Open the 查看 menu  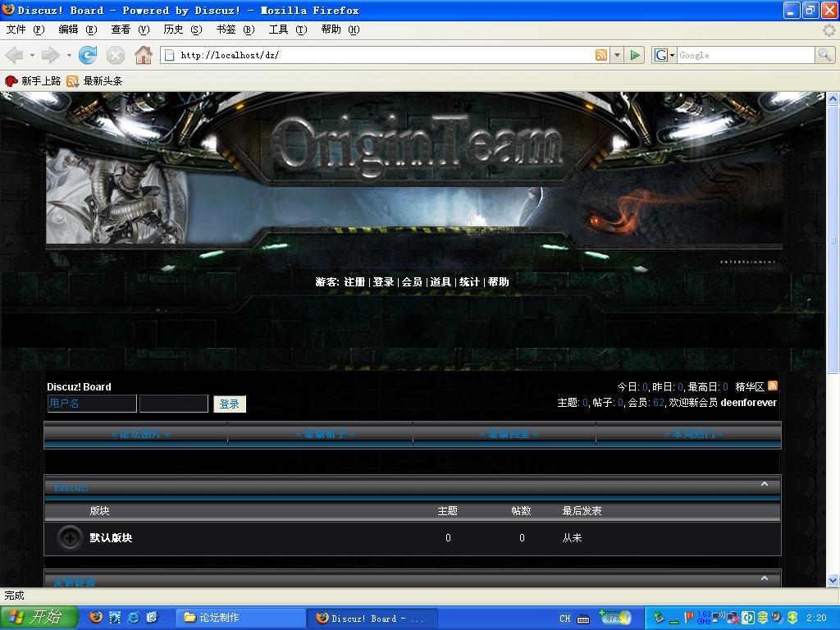(x=130, y=30)
